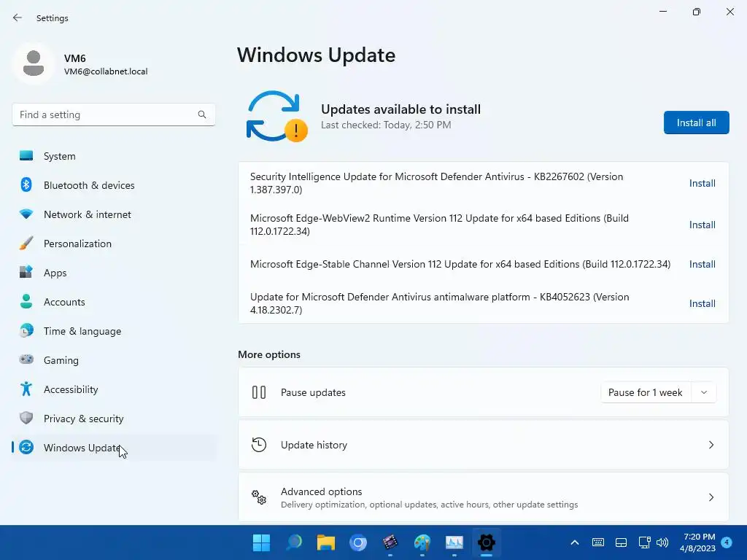Click the Update history row label
Screen dimensions: 747x560
[314, 445]
